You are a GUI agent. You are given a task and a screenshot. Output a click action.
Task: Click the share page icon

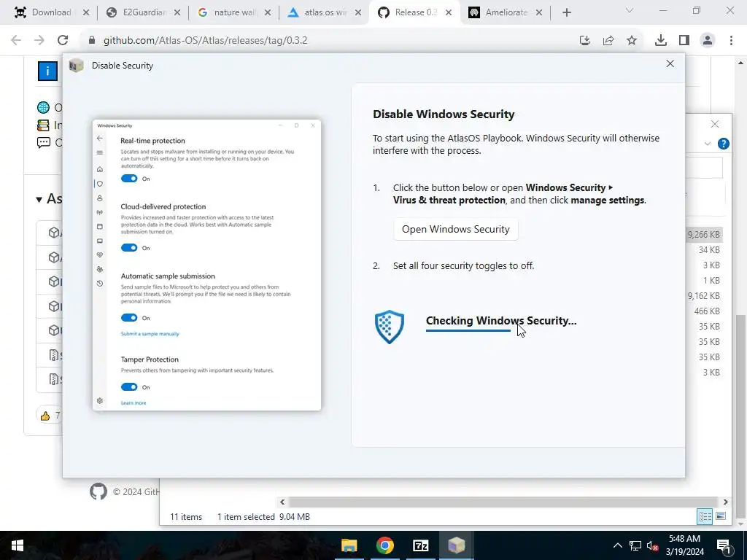[x=608, y=41]
